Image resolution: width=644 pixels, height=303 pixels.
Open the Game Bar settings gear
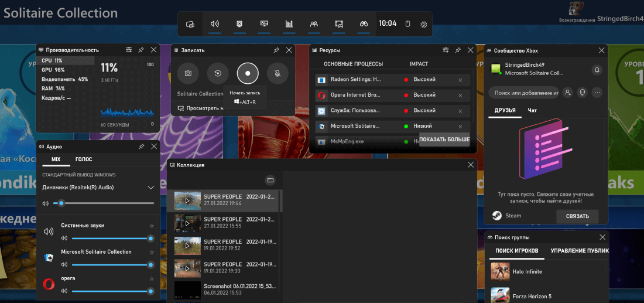pyautogui.click(x=424, y=24)
